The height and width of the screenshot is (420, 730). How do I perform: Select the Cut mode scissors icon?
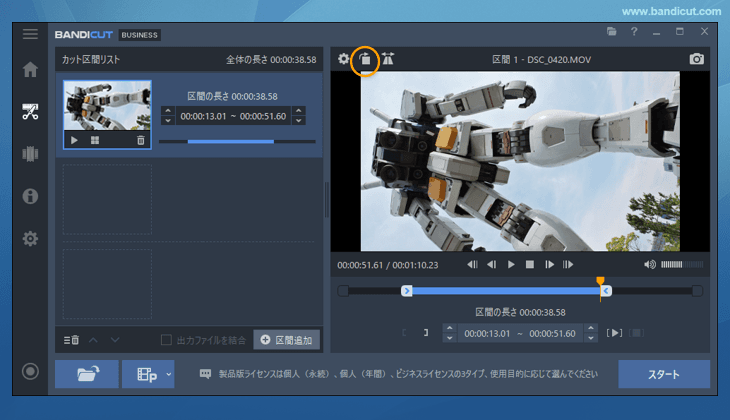pos(30,112)
